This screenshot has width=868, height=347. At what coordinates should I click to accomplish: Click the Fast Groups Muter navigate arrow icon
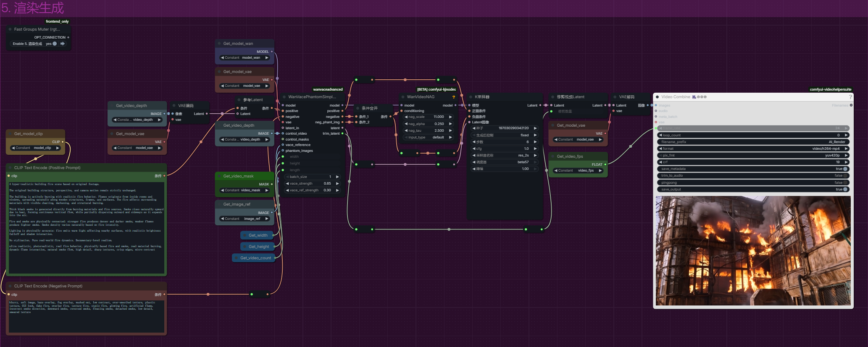click(63, 44)
